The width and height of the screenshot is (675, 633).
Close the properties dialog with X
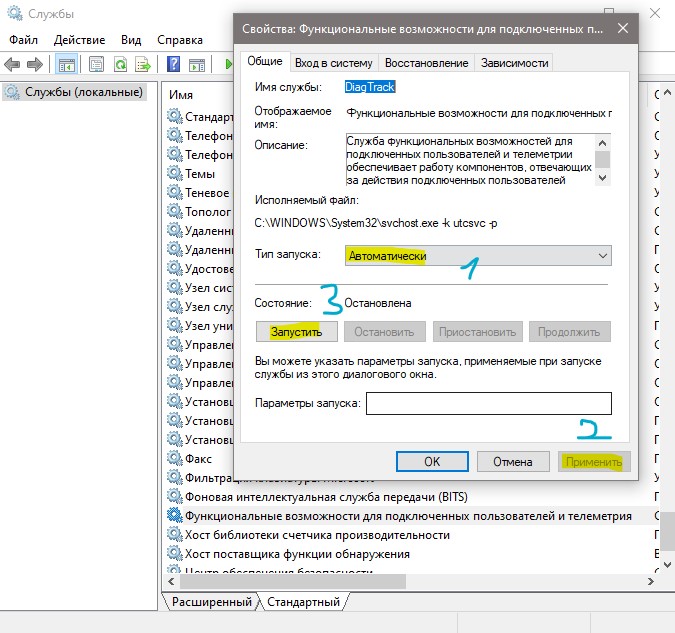point(622,28)
